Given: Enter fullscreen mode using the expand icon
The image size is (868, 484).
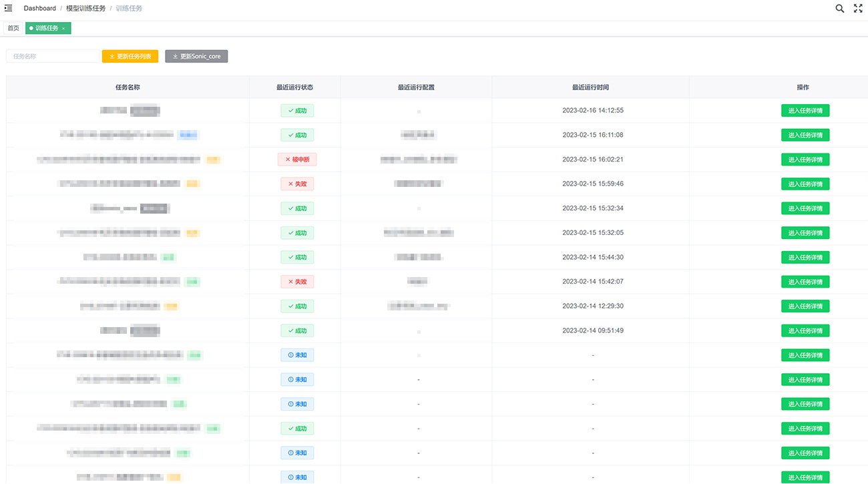Looking at the screenshot, I should coord(858,9).
